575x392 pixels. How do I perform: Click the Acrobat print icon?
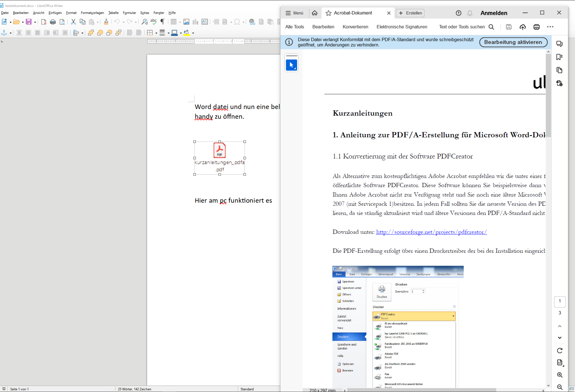536,27
